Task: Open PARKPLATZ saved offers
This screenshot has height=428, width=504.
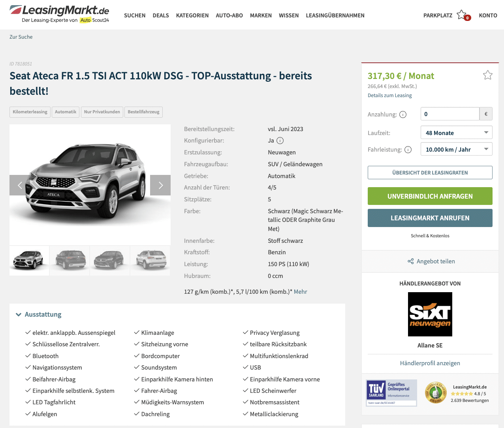Action: point(438,15)
